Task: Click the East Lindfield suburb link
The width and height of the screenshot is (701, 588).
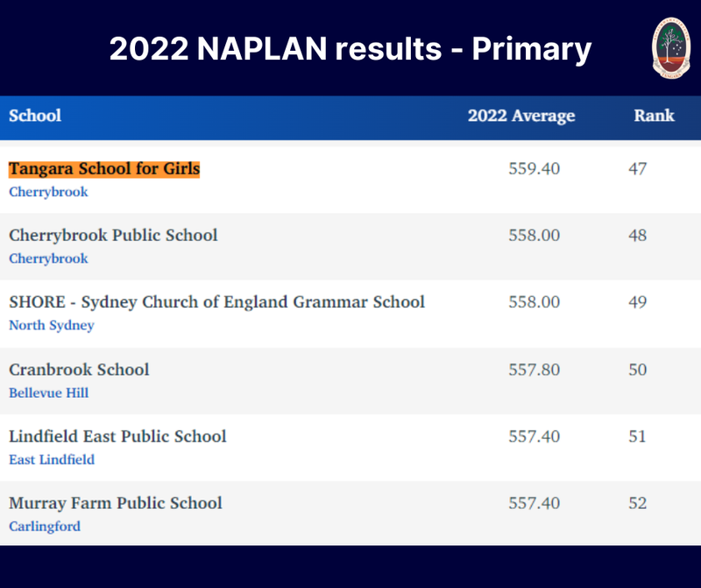Action: coord(52,459)
